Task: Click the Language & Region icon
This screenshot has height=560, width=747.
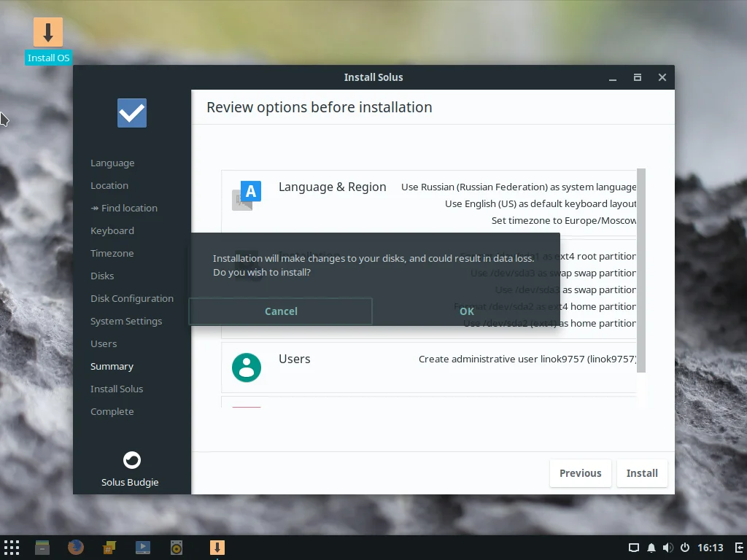Action: (247, 196)
